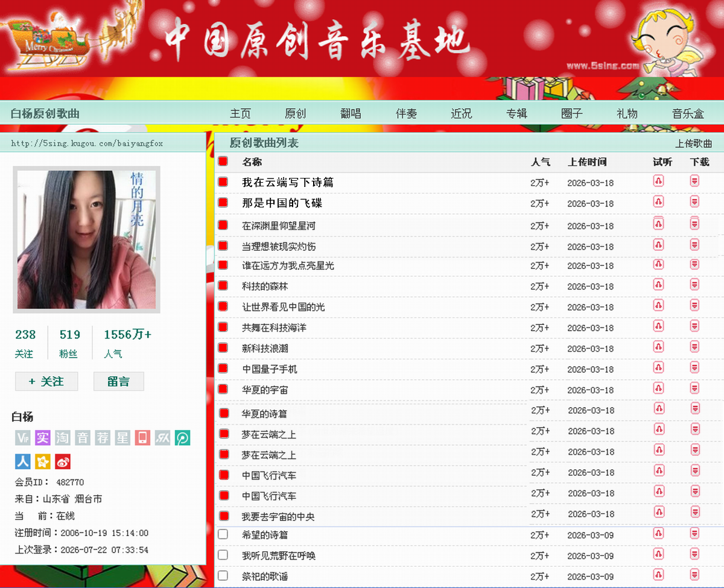Click the 上传时间 column header
This screenshot has width=724, height=588.
587,162
